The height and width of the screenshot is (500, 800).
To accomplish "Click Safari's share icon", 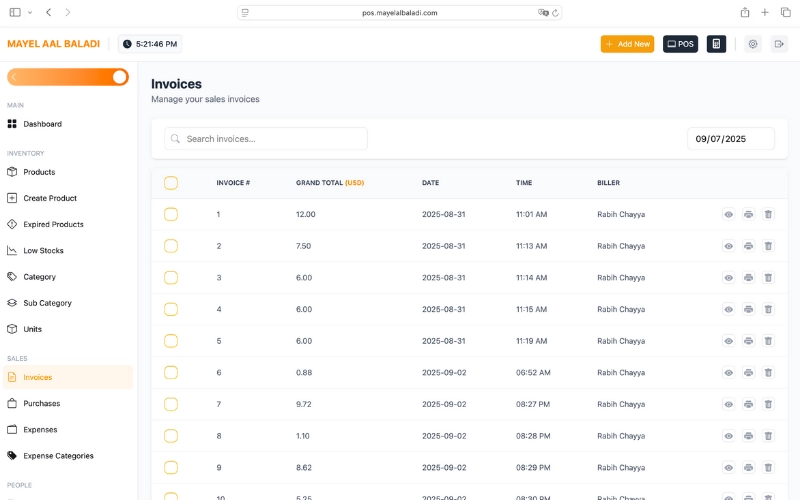I will [745, 12].
